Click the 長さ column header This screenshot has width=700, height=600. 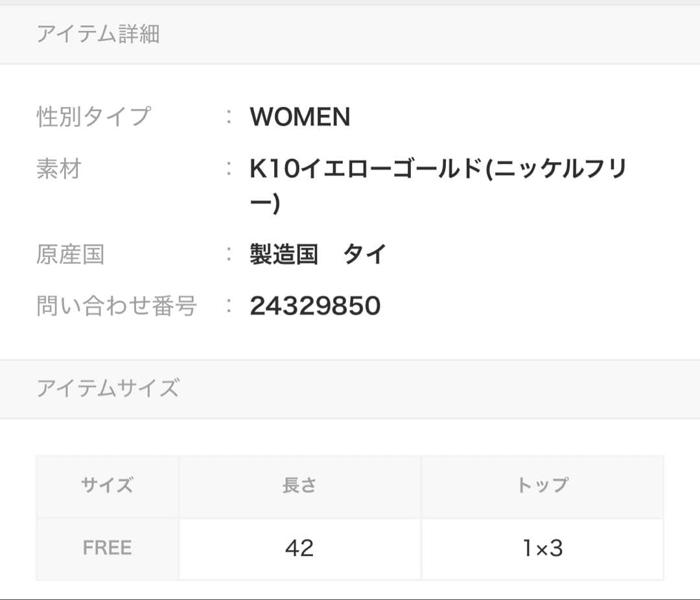click(x=299, y=485)
